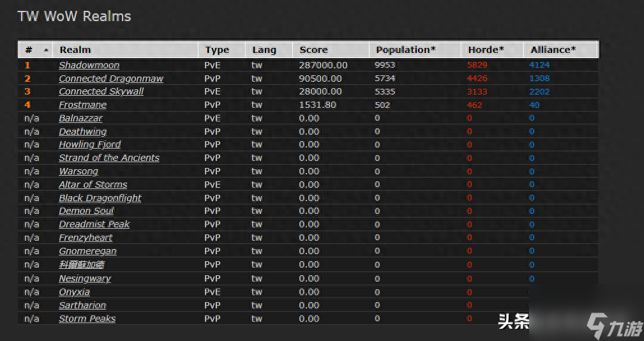The image size is (644, 341).
Task: Open the Onyxia realm link
Action: 74,292
